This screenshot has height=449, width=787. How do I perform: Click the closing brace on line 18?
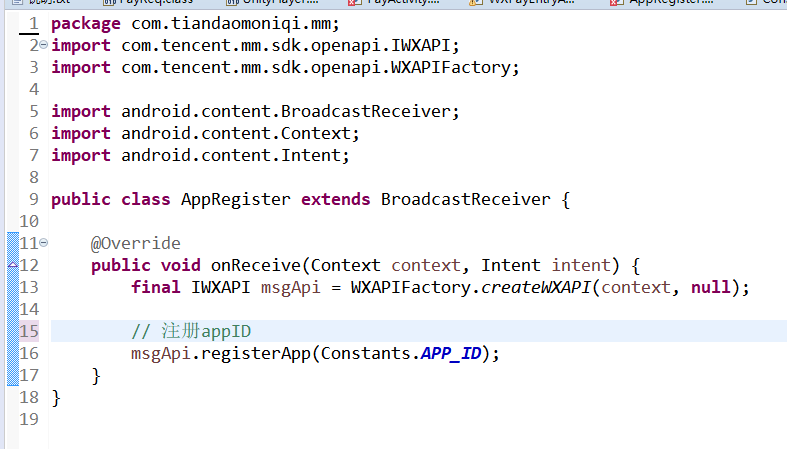pos(56,398)
